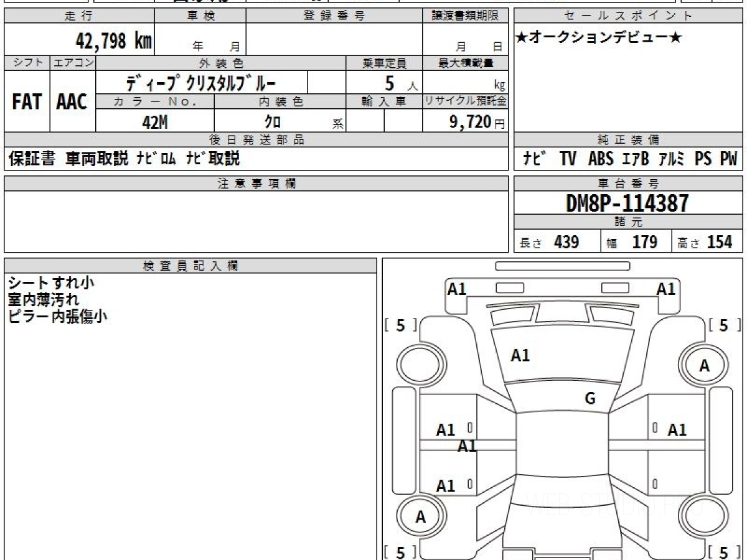The height and width of the screenshot is (560, 747).
Task: Select the A1 mark on the hood diagram
Action: [520, 355]
